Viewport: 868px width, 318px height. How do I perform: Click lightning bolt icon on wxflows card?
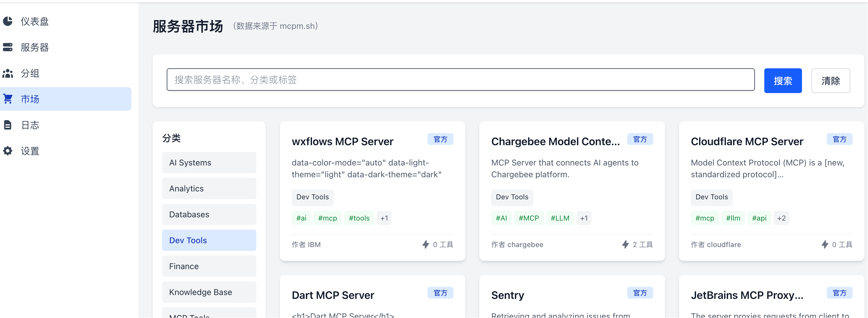tap(425, 245)
